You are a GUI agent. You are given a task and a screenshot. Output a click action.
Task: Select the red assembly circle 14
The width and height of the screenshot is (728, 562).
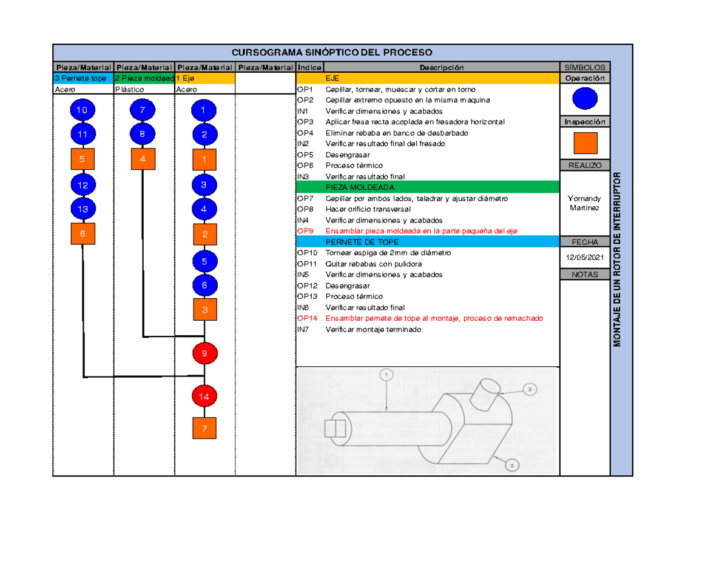pos(204,397)
